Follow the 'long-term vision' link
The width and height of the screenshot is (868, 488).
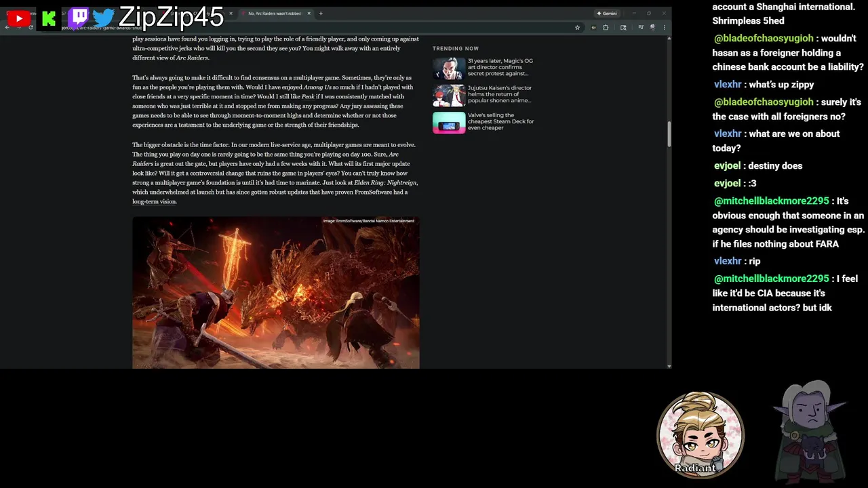pos(154,202)
